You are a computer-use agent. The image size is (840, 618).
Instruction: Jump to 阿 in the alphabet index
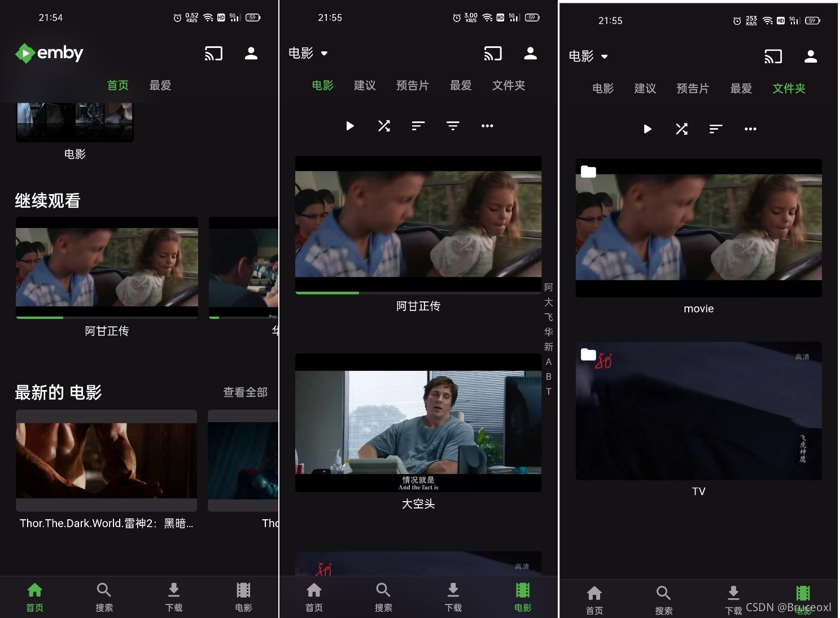point(549,287)
